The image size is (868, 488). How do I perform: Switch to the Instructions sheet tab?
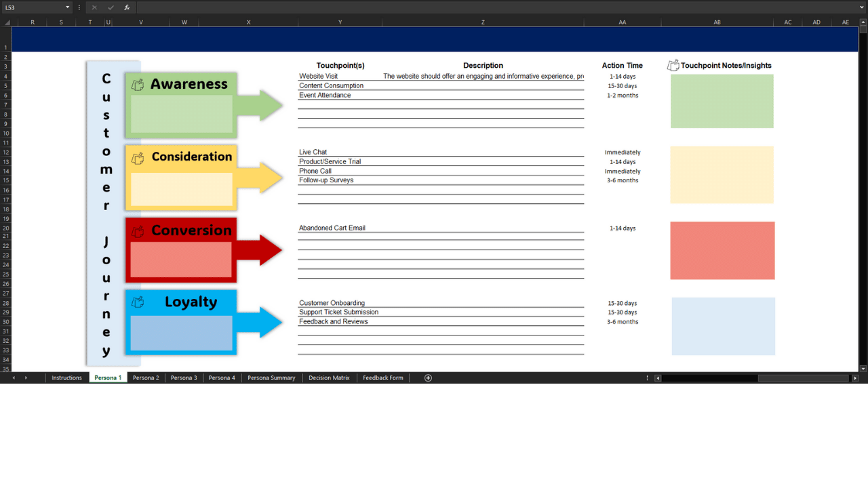(66, 378)
